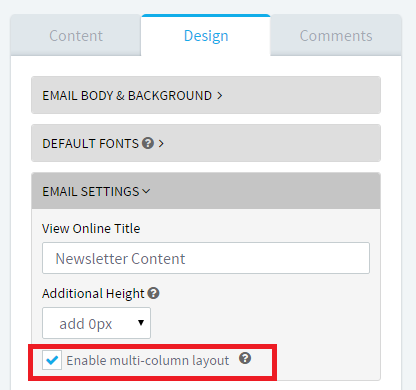Click the black arrow in height dropdown

pos(141,323)
